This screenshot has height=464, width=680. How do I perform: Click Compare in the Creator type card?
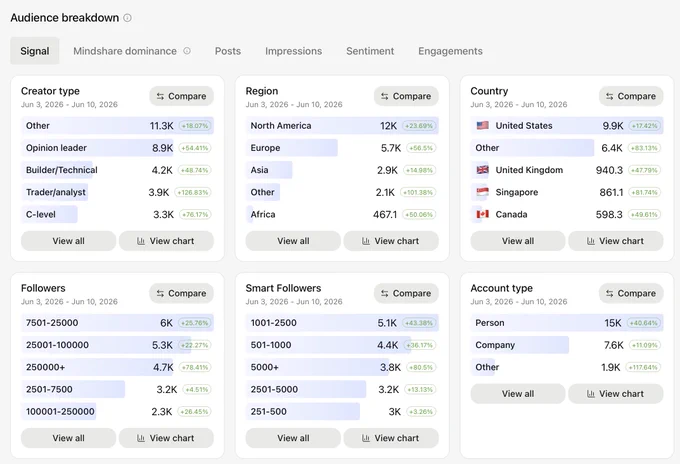(x=181, y=96)
